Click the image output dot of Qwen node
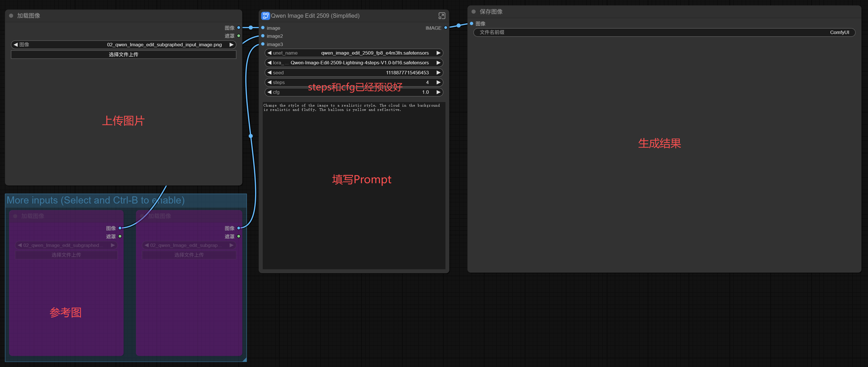Image resolution: width=868 pixels, height=367 pixels. [445, 28]
